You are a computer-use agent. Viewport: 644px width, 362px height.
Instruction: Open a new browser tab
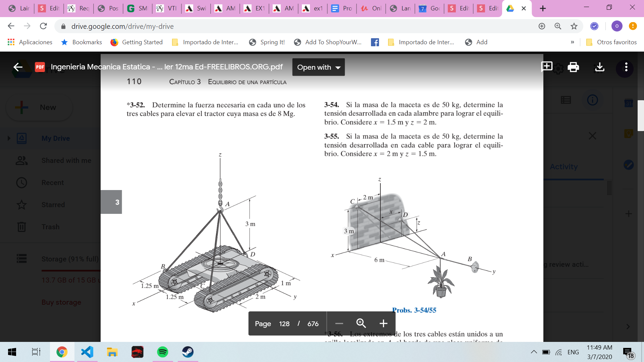click(543, 8)
